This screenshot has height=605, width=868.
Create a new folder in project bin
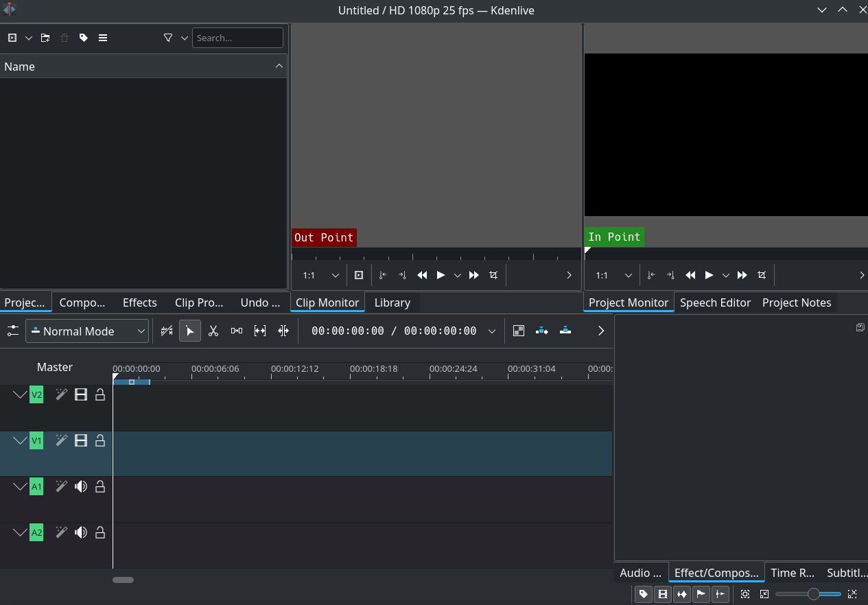tap(45, 38)
